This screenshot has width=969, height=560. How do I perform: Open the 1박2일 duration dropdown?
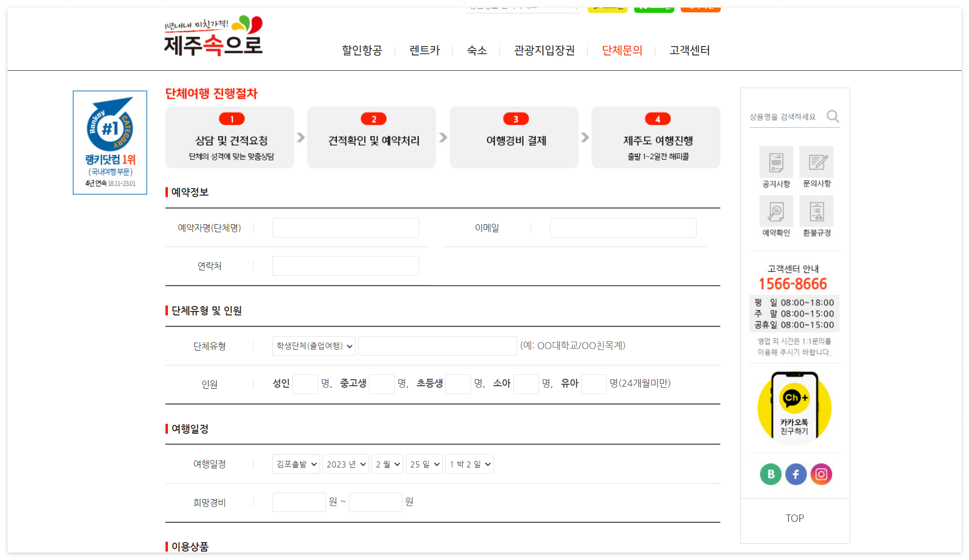click(x=469, y=463)
